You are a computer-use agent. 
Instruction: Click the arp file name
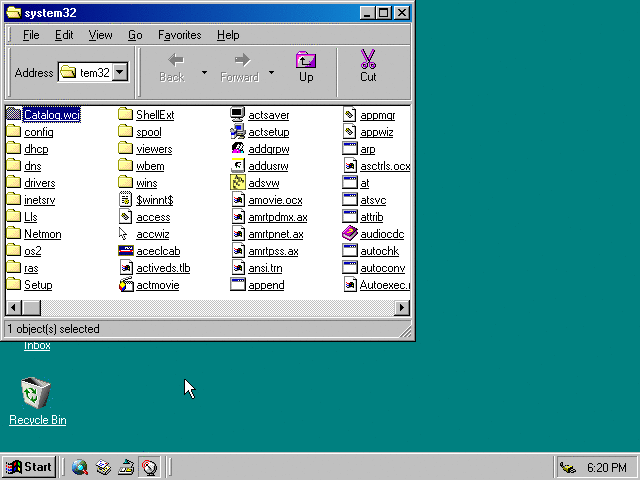click(x=367, y=149)
